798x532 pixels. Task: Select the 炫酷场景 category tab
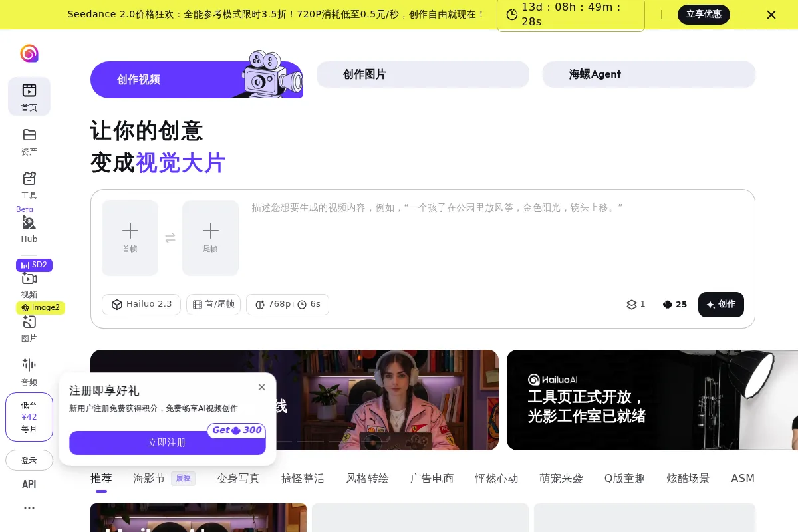(x=688, y=479)
